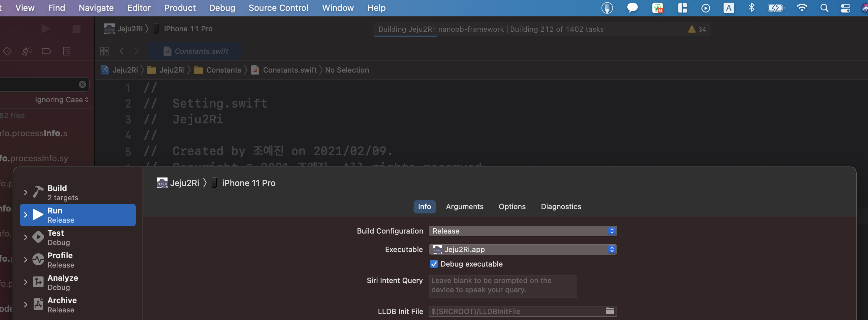Screen dimensions: 868x320
Task: Select the Profile Release action
Action: (x=78, y=260)
